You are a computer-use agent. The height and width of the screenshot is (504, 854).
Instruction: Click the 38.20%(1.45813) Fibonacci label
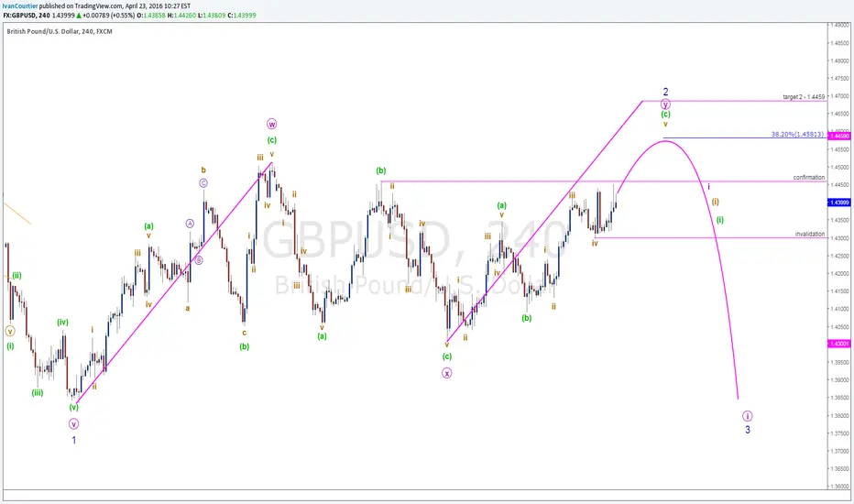[x=797, y=134]
